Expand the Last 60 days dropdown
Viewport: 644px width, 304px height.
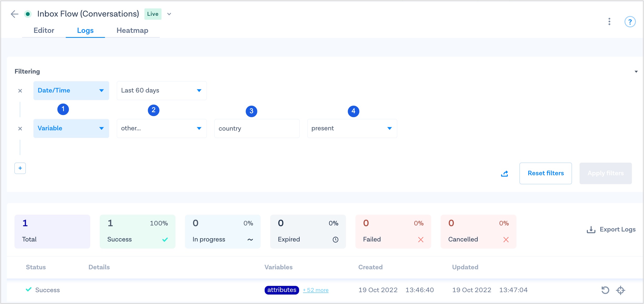click(162, 91)
